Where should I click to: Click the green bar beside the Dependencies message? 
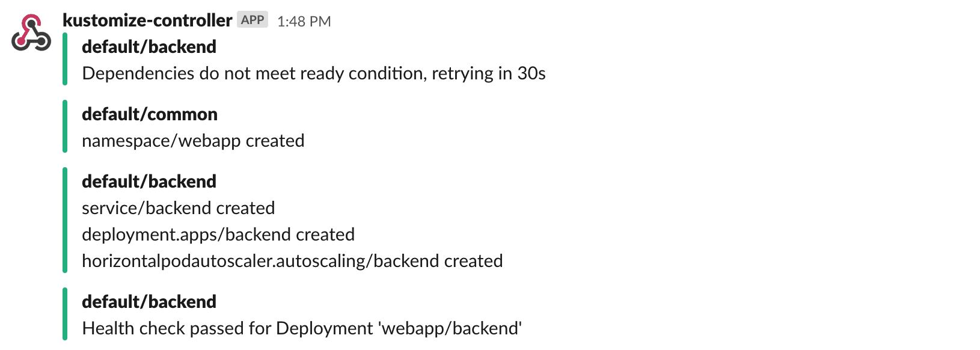65,59
